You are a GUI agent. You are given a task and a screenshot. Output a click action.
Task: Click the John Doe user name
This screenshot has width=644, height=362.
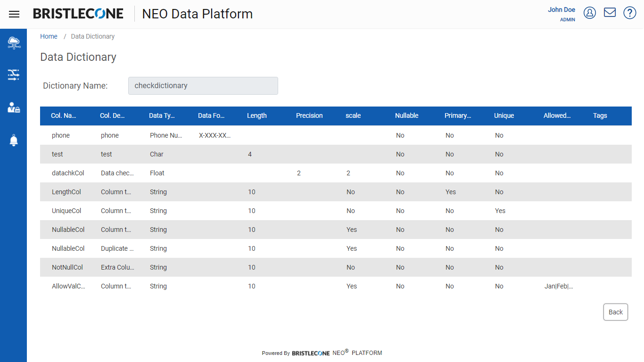tap(561, 9)
